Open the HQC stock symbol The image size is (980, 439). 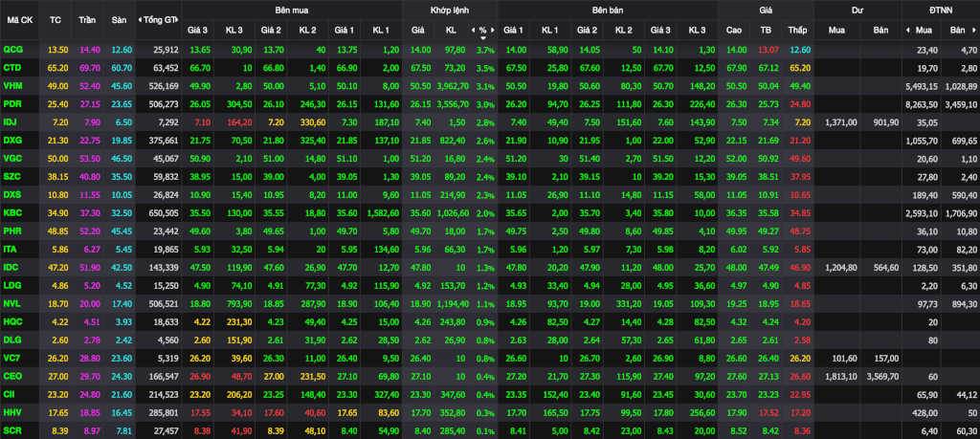pos(11,322)
